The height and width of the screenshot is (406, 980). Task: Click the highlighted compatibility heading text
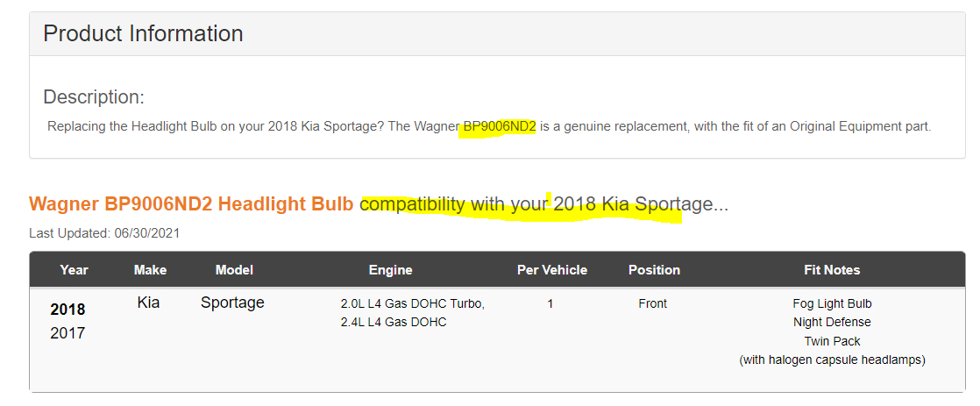tap(543, 204)
